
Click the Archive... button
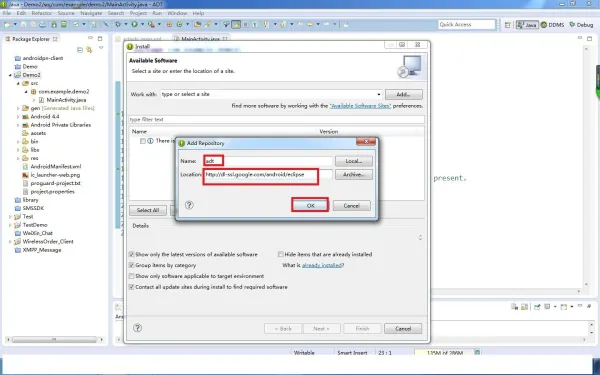pyautogui.click(x=354, y=174)
